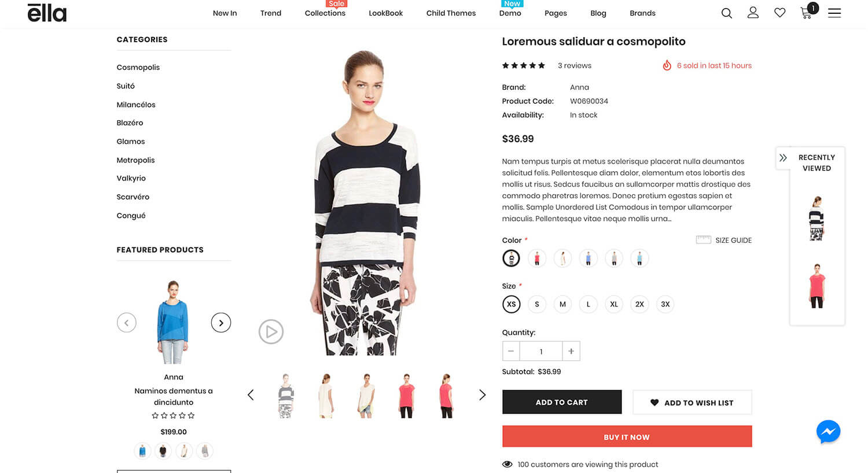Select the red color swatch
Screen dimensions: 868x473
(537, 258)
